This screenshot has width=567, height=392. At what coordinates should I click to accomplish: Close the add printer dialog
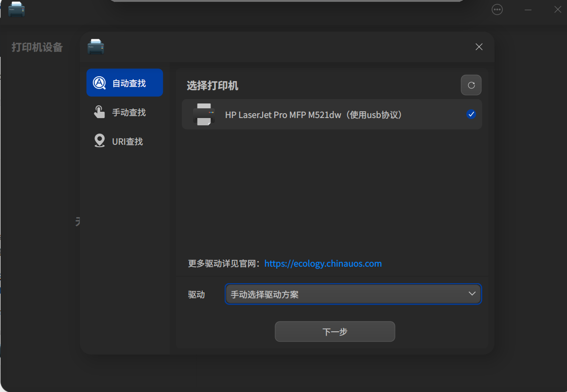(x=478, y=47)
